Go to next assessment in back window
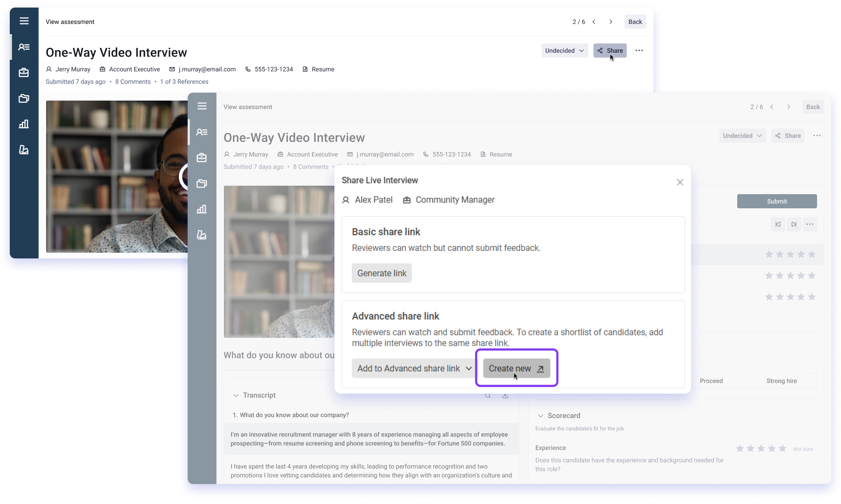The width and height of the screenshot is (841, 504). point(611,22)
